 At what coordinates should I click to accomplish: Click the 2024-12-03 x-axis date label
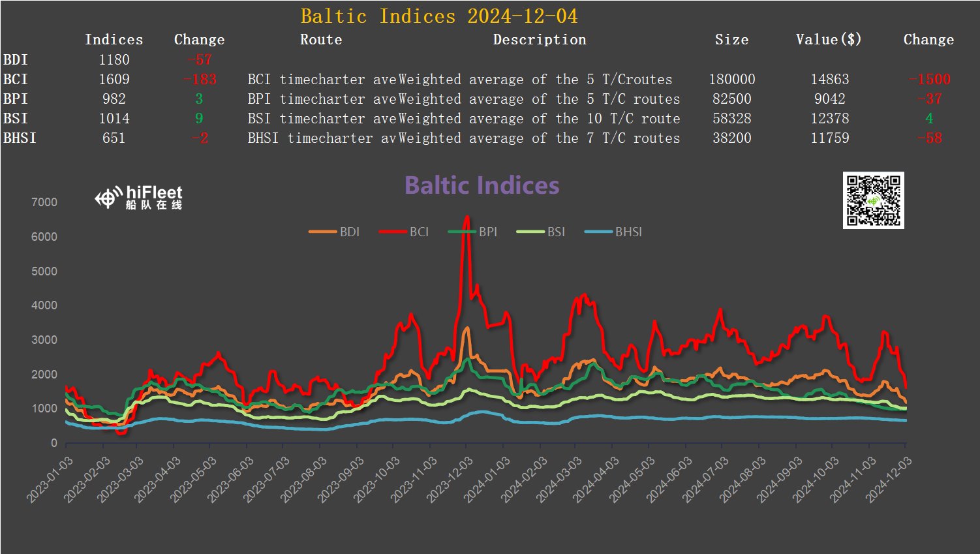(x=889, y=480)
